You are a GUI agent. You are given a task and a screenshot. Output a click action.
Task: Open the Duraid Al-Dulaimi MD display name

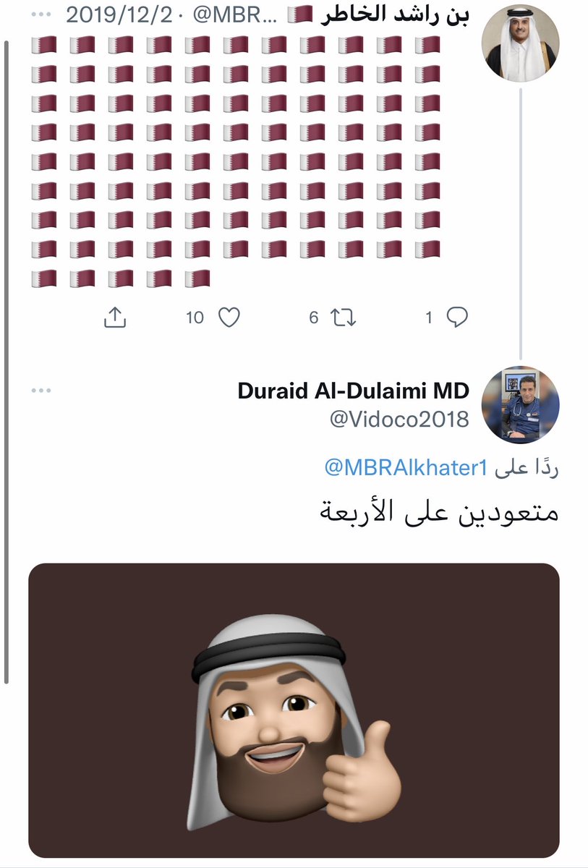(353, 391)
